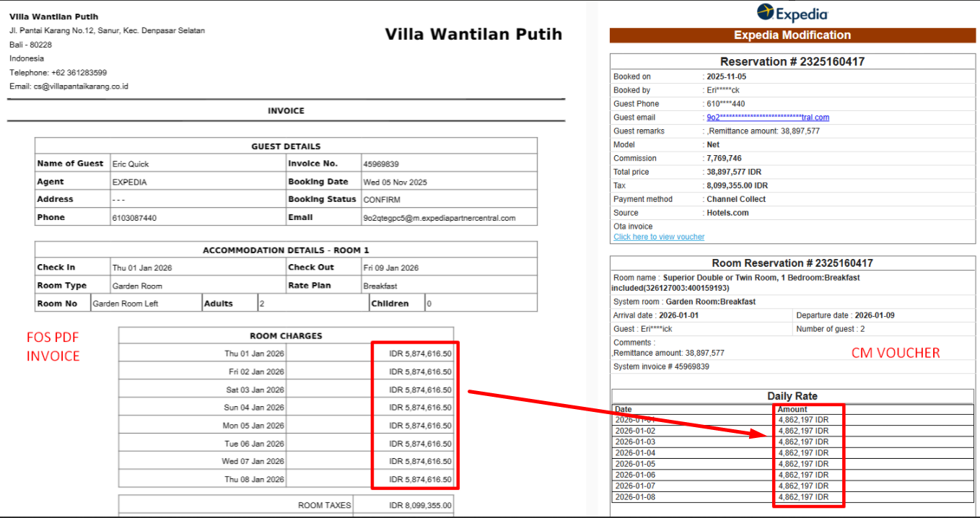
Task: Select the 'Bali - 80228' line
Action: [x=30, y=45]
